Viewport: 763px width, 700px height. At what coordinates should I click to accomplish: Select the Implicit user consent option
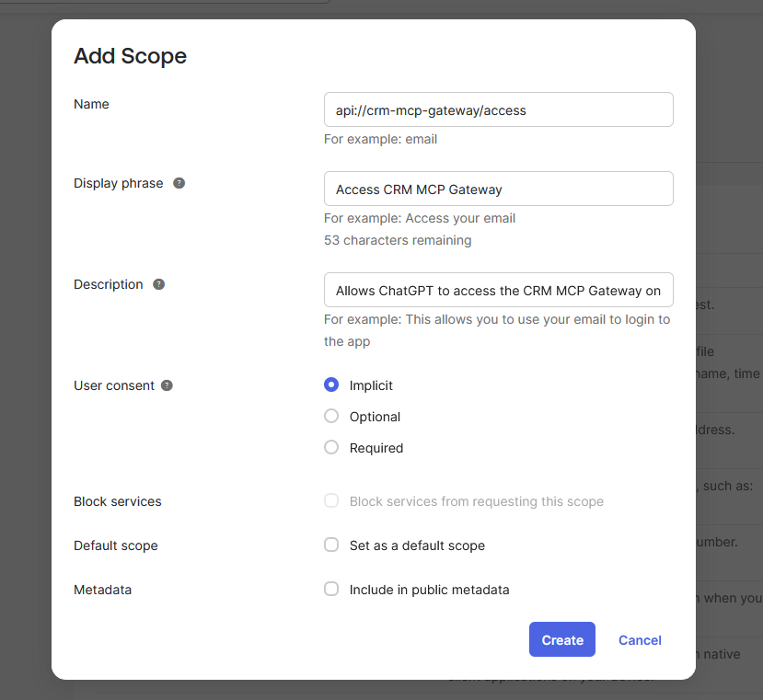331,384
